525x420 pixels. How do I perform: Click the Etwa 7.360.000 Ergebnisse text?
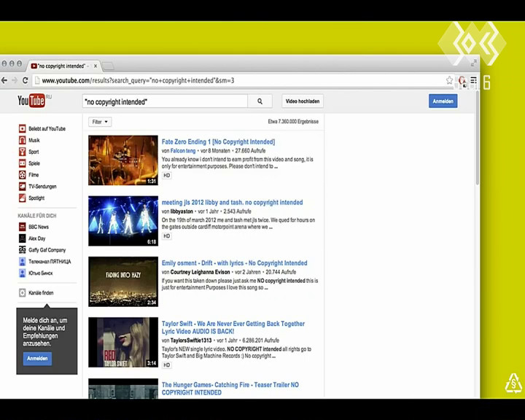coord(293,122)
